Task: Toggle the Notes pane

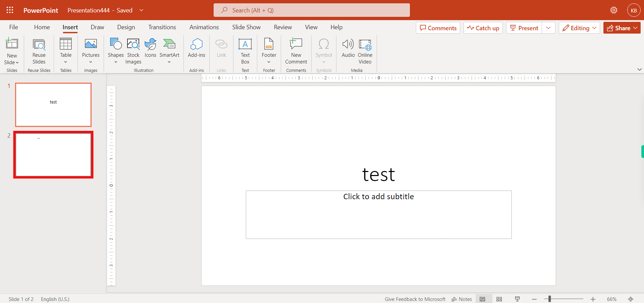Action: (462, 299)
